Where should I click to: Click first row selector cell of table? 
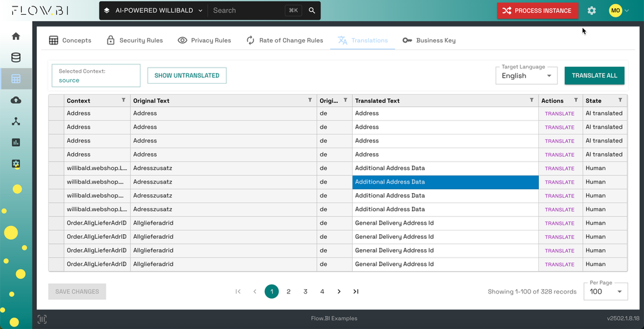[56, 113]
